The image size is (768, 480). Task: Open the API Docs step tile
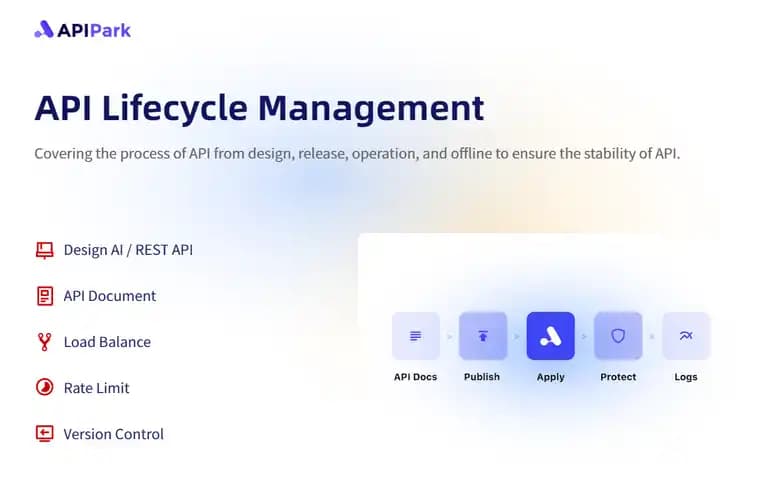(415, 336)
